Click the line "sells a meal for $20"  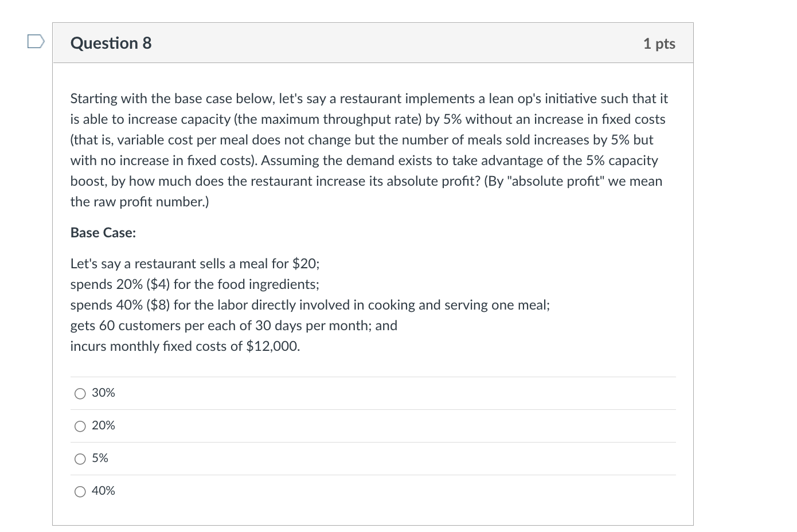pyautogui.click(x=195, y=264)
